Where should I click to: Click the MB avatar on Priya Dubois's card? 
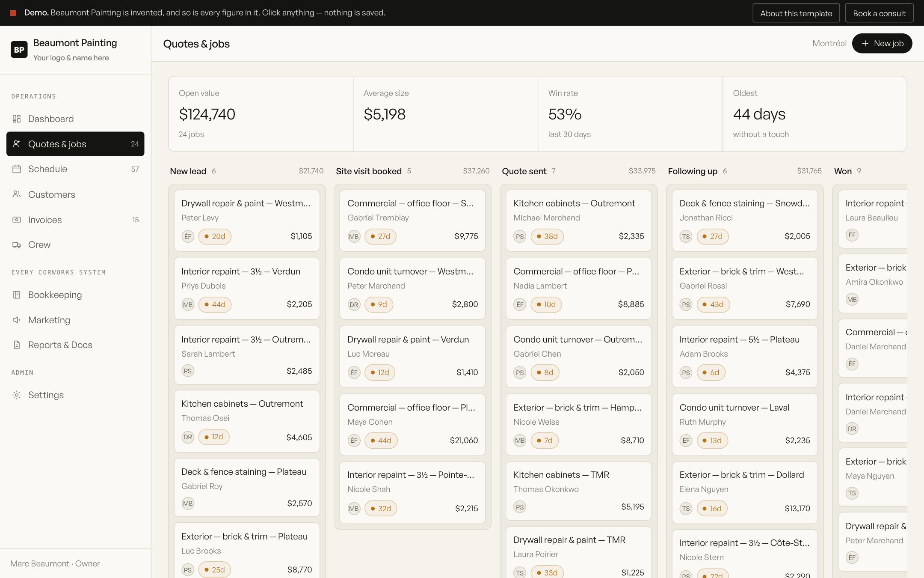[188, 304]
